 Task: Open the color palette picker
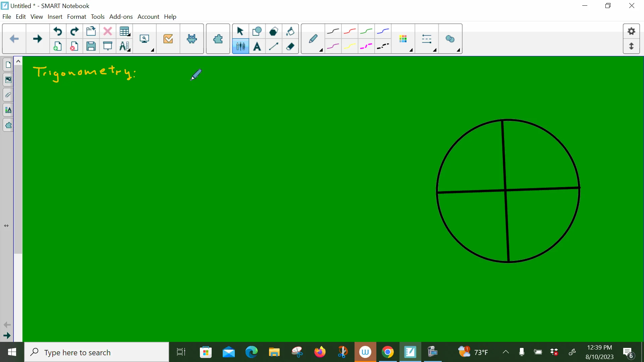pos(403,39)
